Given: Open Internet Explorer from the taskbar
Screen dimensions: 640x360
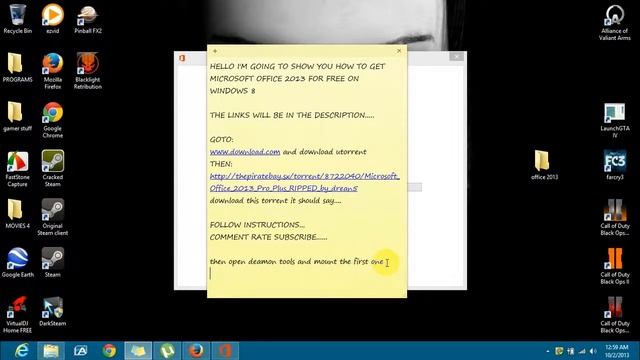Looking at the screenshot, I should pyautogui.click(x=21, y=351).
